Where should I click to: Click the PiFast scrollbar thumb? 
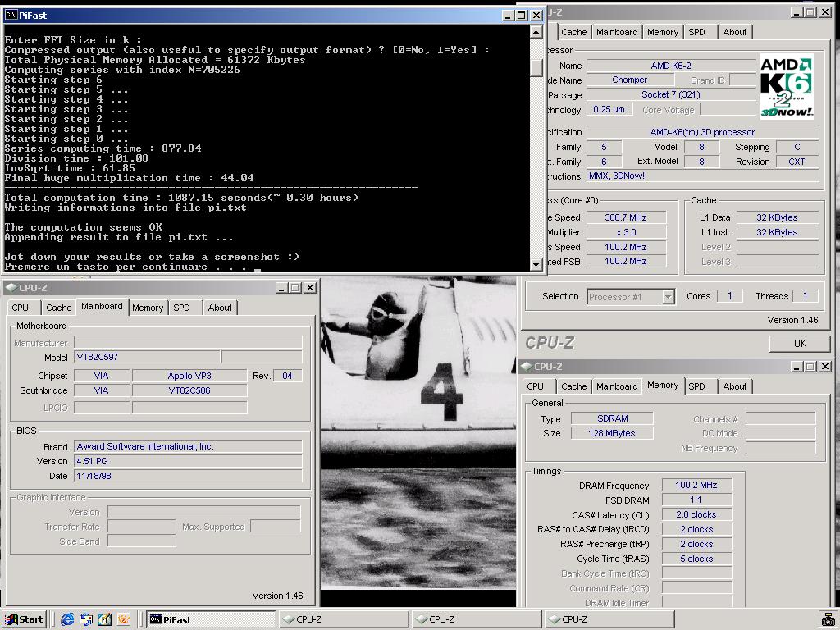(536, 67)
